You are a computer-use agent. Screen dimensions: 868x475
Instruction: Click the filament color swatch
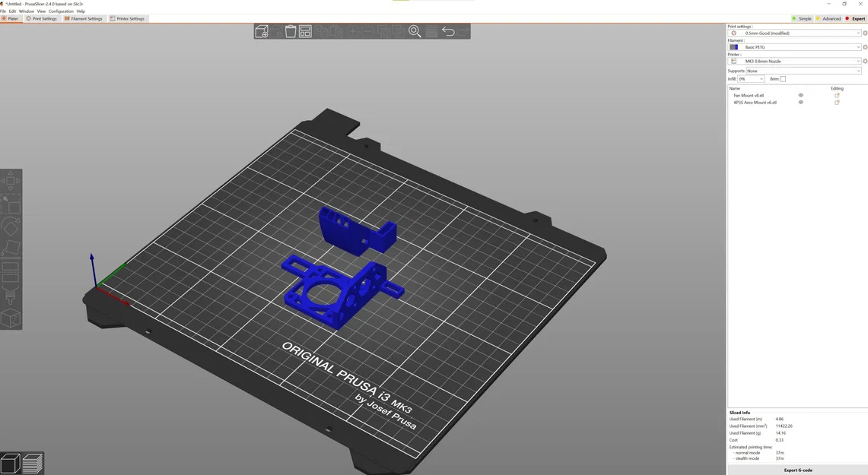click(733, 47)
